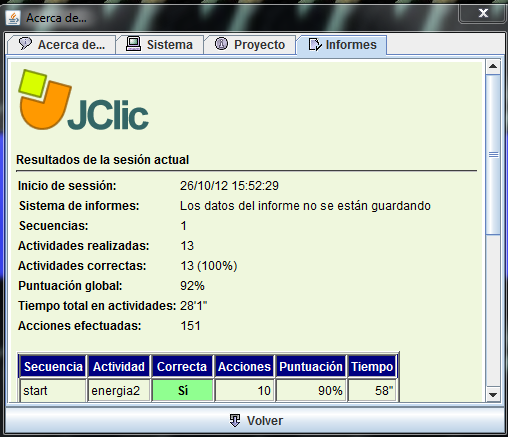Click the Puntuación column header
508x437 pixels.
point(311,367)
